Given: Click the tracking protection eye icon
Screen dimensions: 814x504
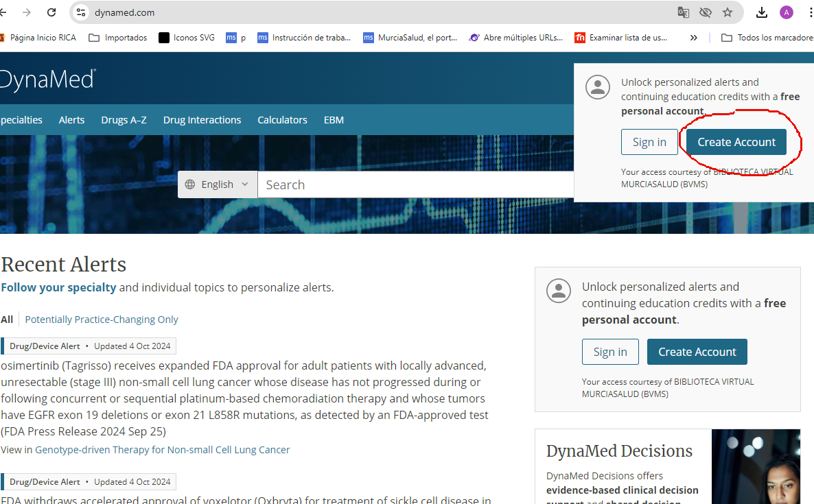Looking at the screenshot, I should 705,12.
